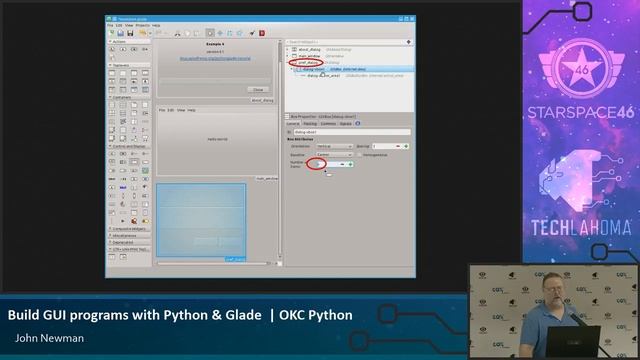
Task: Click the checkmark preview toolbar icon
Action: point(252,33)
